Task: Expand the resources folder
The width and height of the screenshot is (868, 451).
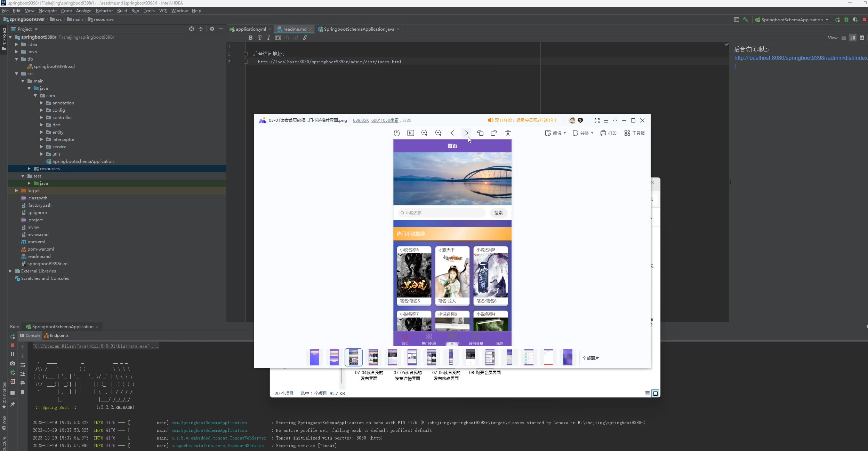Action: pyautogui.click(x=29, y=168)
